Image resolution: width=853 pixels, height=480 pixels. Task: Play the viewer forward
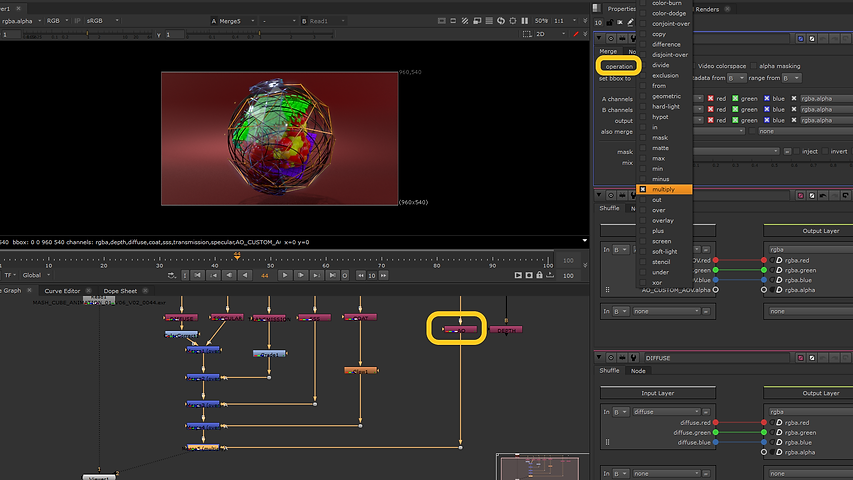[x=285, y=275]
